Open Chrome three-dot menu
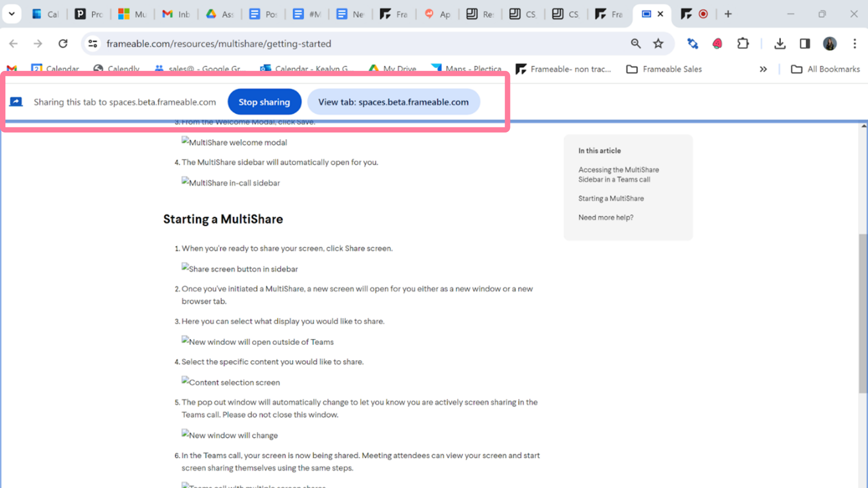The width and height of the screenshot is (868, 488). [854, 43]
